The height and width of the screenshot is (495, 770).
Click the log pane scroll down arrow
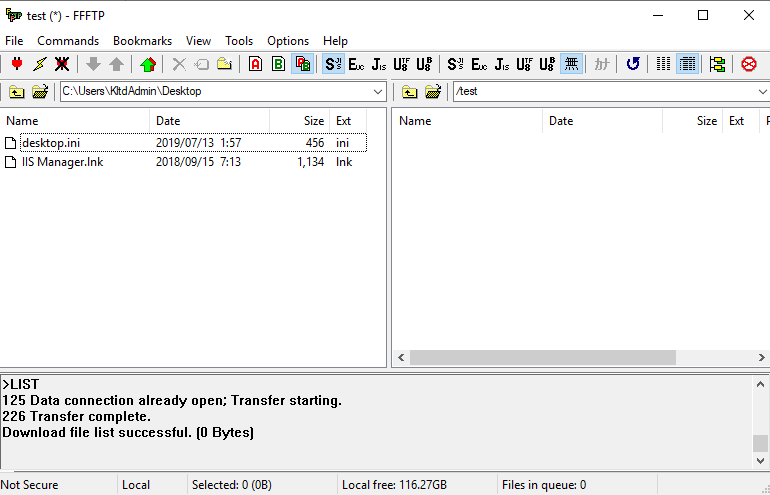(x=760, y=461)
